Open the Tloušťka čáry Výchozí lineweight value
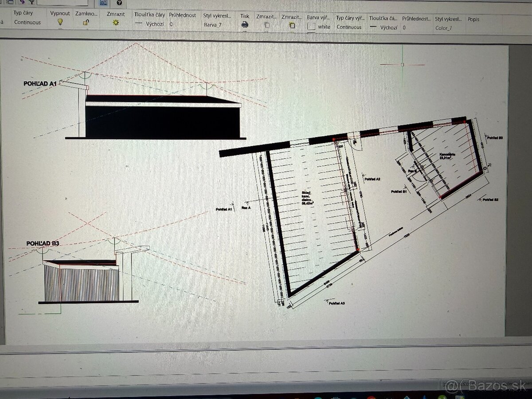Screen dimensions: 532x399 pyautogui.click(x=150, y=24)
